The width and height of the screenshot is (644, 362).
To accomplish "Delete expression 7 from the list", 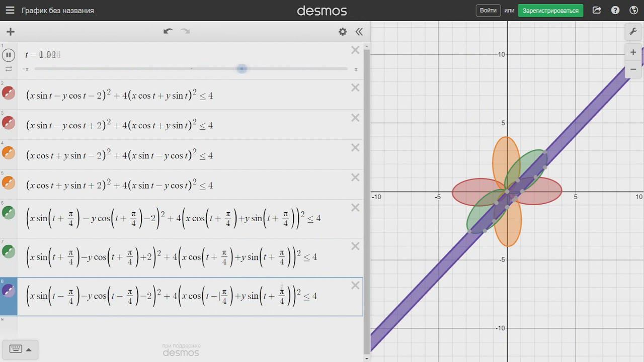I will tap(355, 246).
